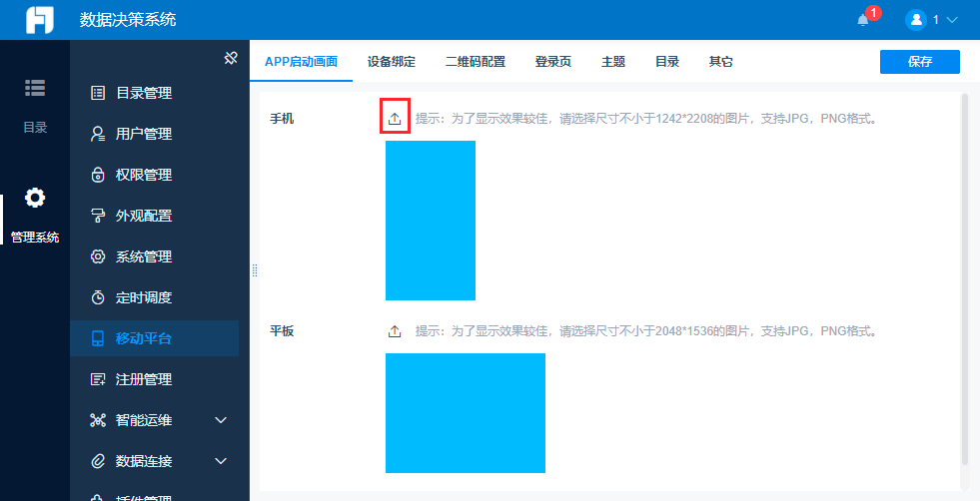The height and width of the screenshot is (501, 980).
Task: Click the 手机 section label
Action: coord(282,118)
